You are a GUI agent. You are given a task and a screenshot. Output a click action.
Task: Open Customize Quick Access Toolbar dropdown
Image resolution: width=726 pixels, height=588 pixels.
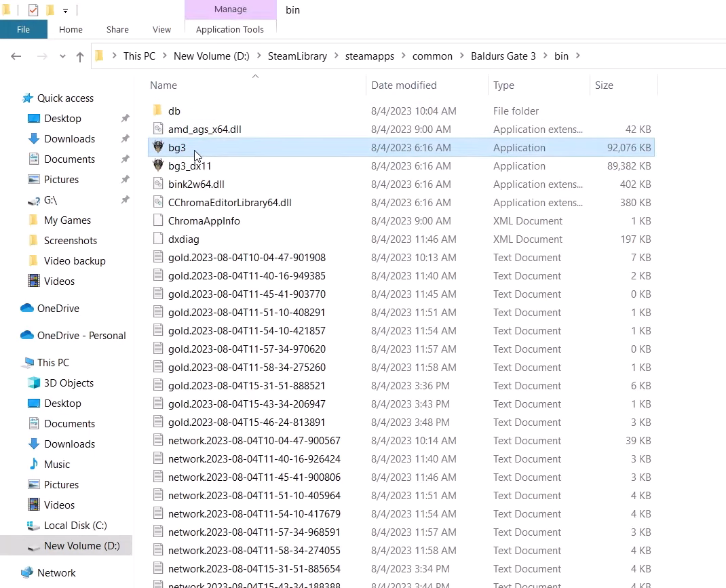[x=65, y=10]
